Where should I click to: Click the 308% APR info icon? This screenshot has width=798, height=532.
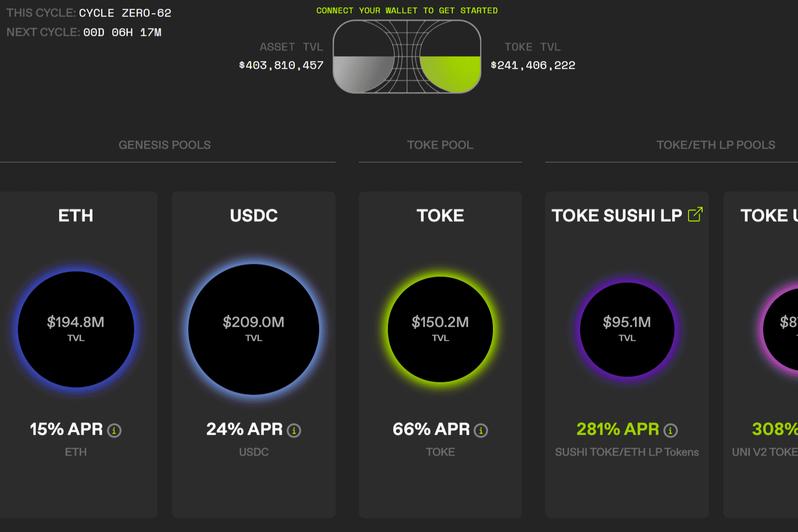[x=794, y=430]
